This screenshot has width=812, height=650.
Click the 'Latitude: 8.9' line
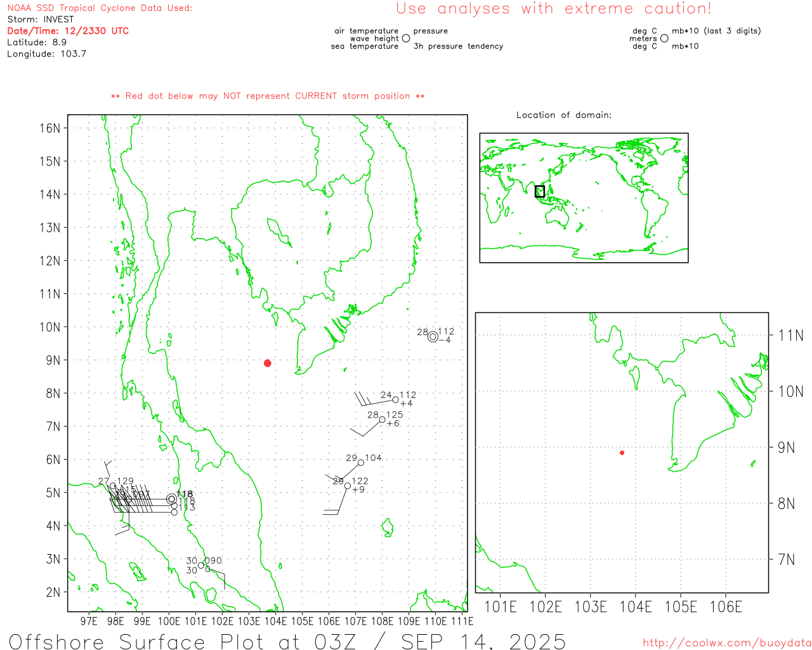coord(37,43)
